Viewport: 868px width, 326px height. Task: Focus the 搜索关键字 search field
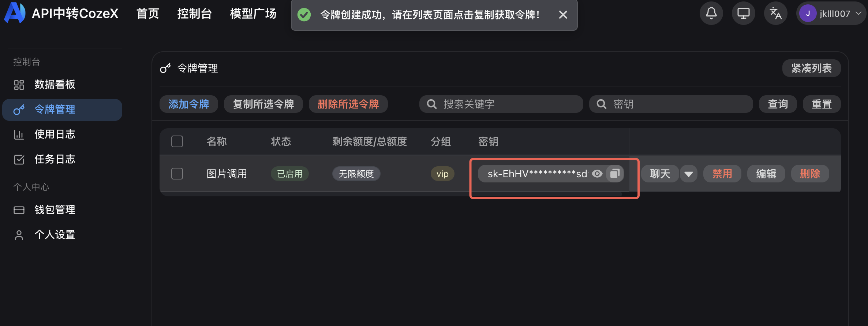coord(501,104)
